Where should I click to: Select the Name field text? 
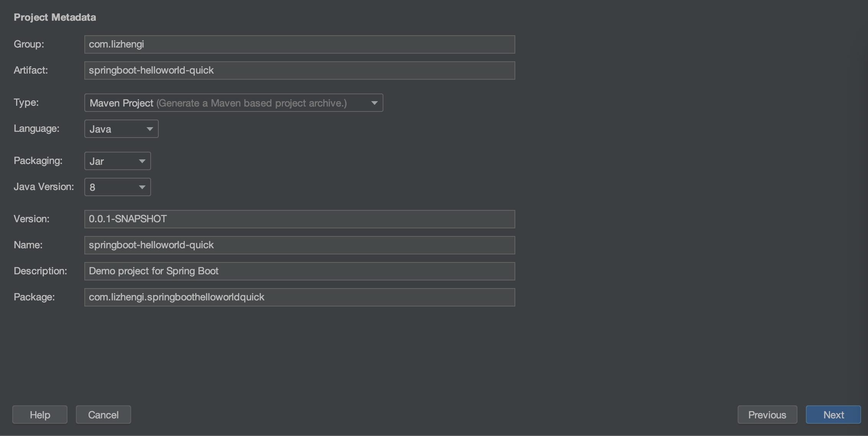click(299, 245)
